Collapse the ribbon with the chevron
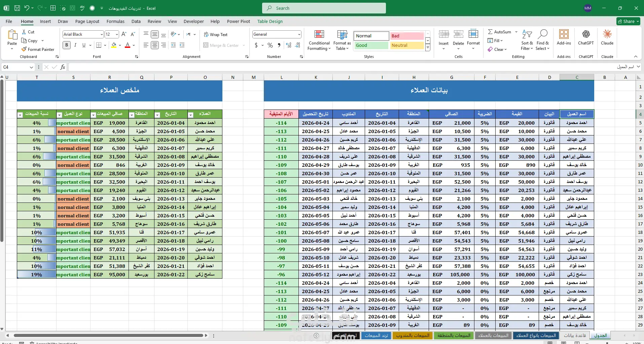The width and height of the screenshot is (644, 344). click(x=636, y=57)
